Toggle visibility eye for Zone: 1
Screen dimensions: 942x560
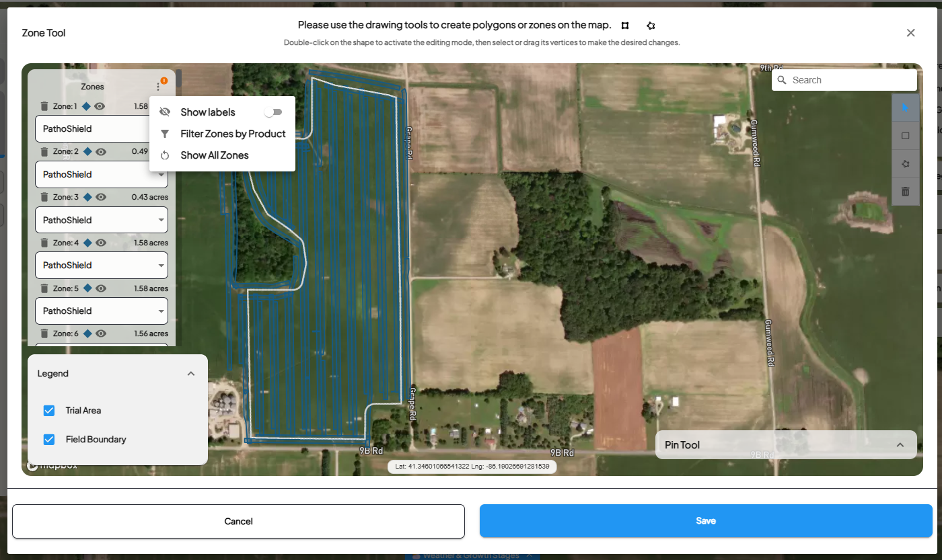tap(100, 106)
